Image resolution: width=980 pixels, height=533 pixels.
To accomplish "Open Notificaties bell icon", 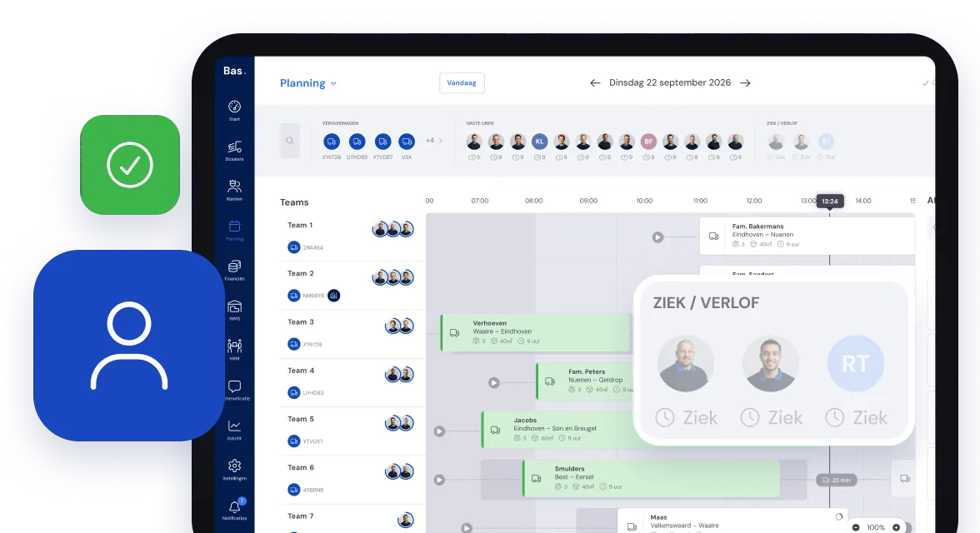I will 234,506.
